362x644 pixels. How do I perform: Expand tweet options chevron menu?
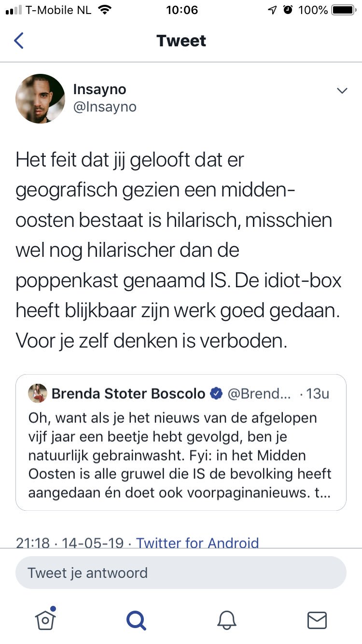tap(342, 91)
